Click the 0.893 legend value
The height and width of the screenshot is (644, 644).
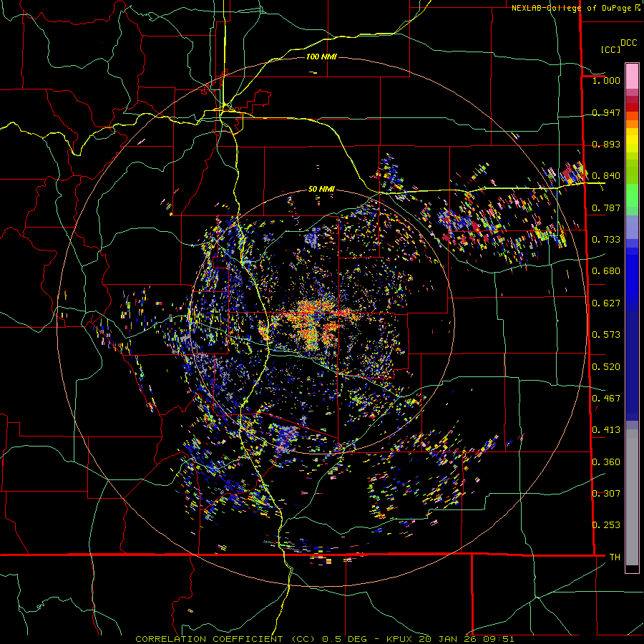point(606,144)
